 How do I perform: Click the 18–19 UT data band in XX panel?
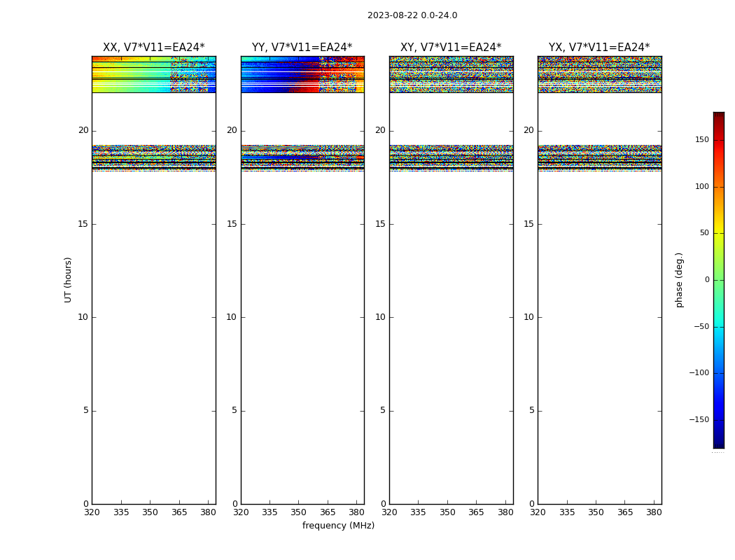(x=154, y=158)
